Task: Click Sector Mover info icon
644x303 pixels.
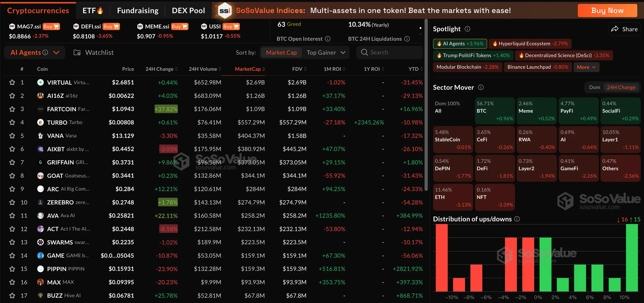Action: 481,87
